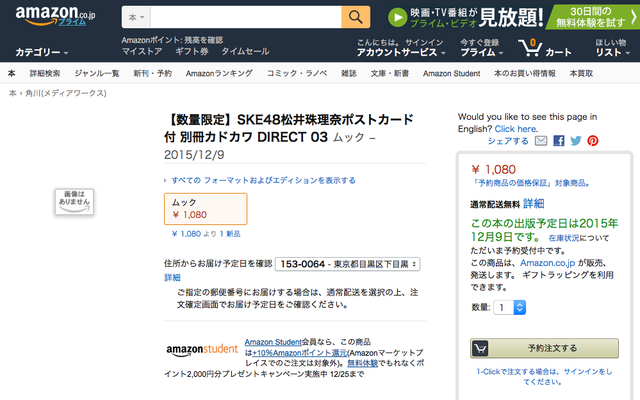Click the 在庫状況 link
Viewport: 640px width, 400px height.
(x=564, y=238)
